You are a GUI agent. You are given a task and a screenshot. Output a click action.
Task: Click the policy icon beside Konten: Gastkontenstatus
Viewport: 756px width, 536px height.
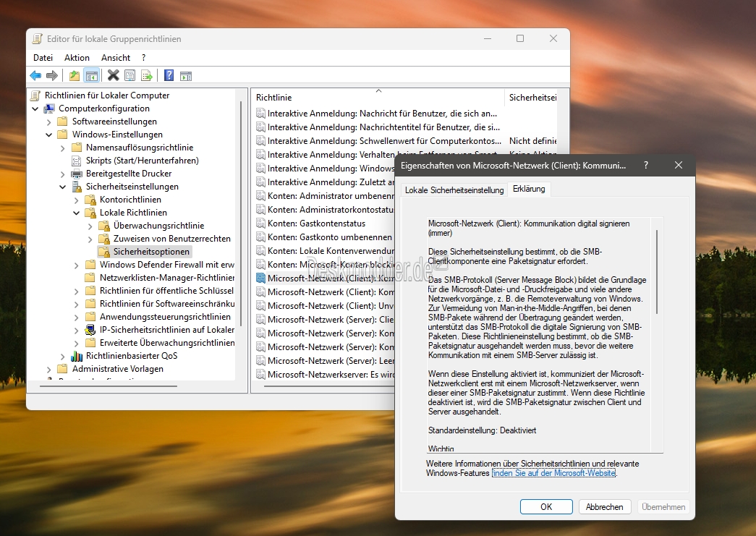260,224
